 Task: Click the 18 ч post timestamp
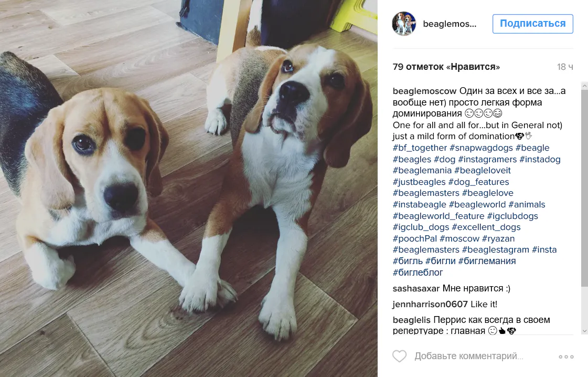coord(565,67)
